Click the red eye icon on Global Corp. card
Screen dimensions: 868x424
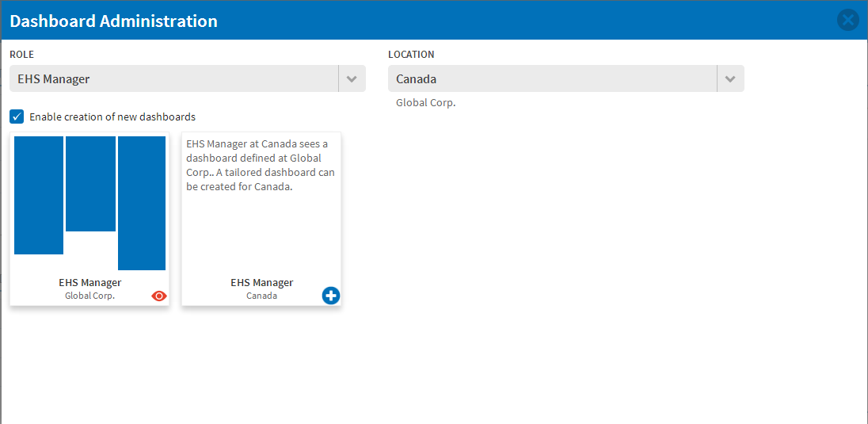pos(159,296)
